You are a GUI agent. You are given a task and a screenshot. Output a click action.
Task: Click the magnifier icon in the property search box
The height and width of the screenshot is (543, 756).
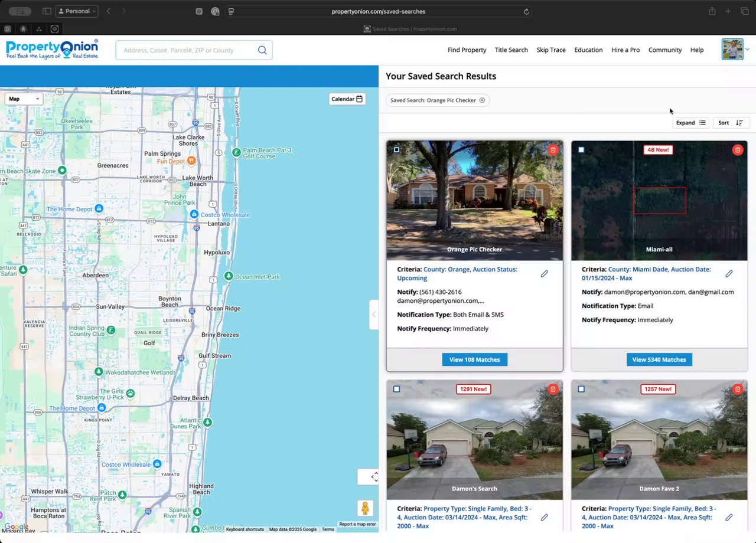(x=262, y=50)
